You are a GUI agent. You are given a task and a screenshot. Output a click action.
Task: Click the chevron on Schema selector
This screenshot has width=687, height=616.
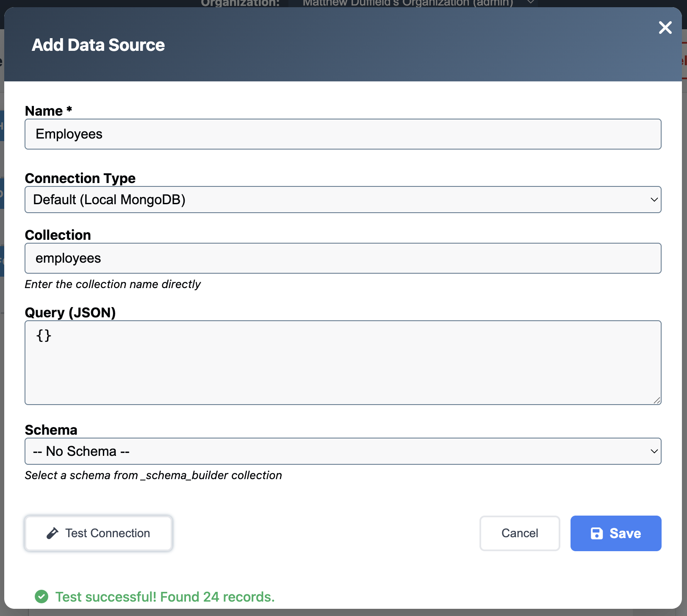(x=654, y=451)
